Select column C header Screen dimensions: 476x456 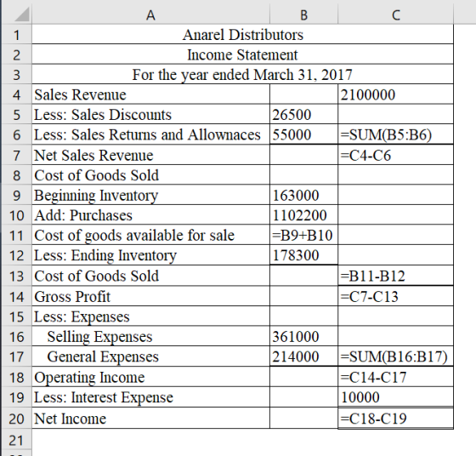395,14
